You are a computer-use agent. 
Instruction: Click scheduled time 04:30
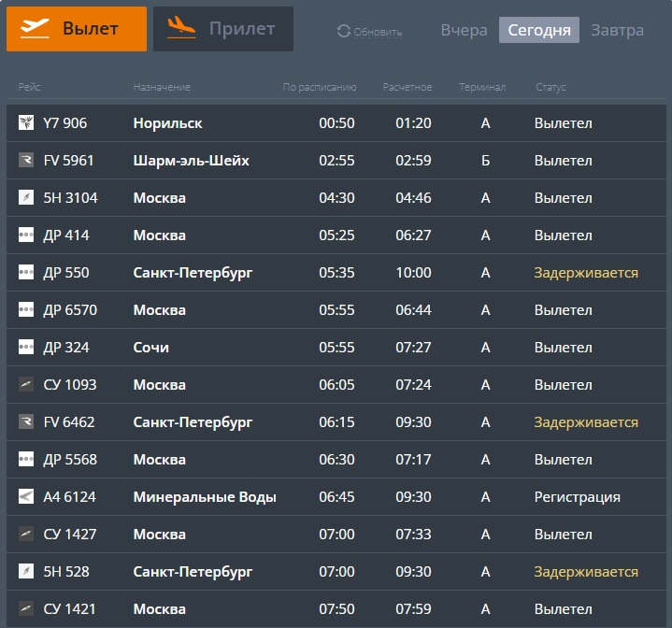pos(336,197)
